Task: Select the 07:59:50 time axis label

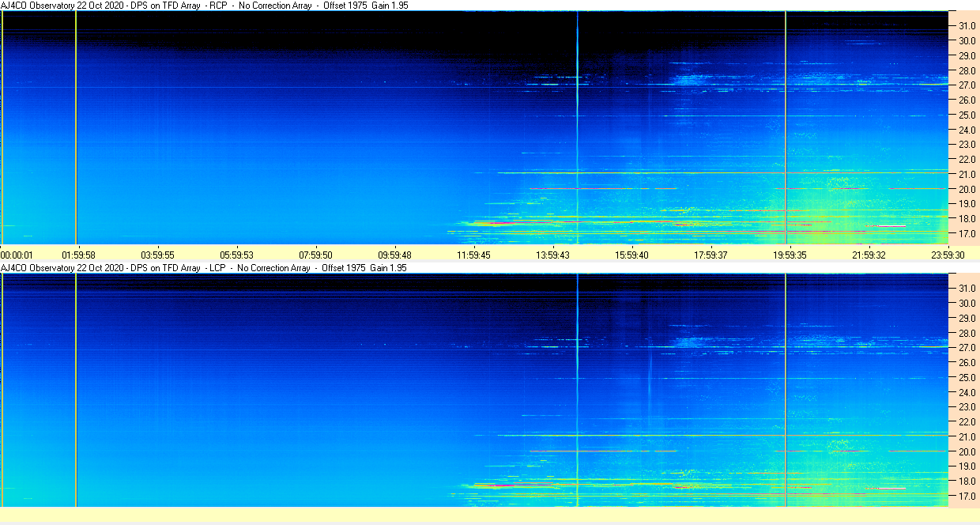Action: [x=316, y=255]
